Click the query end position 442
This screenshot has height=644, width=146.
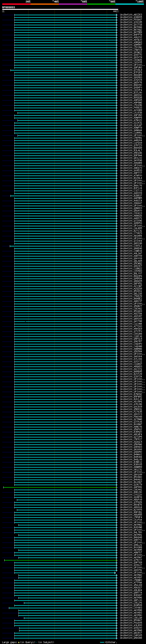pos(115,11)
